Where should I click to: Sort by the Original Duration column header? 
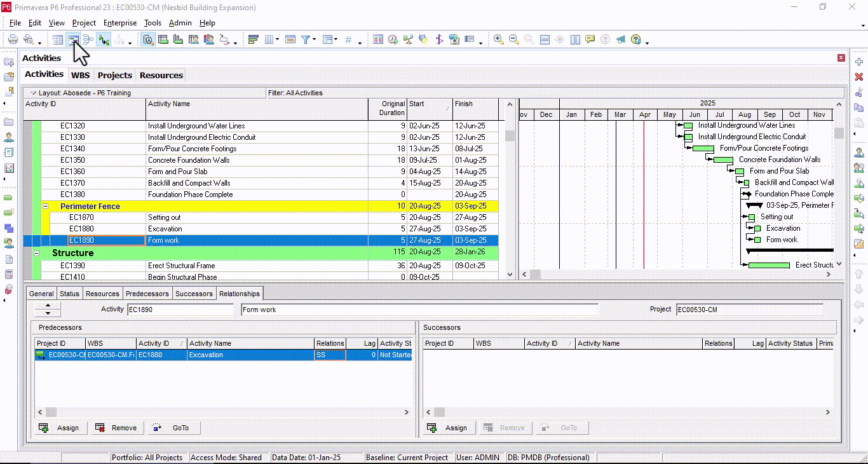[x=388, y=108]
